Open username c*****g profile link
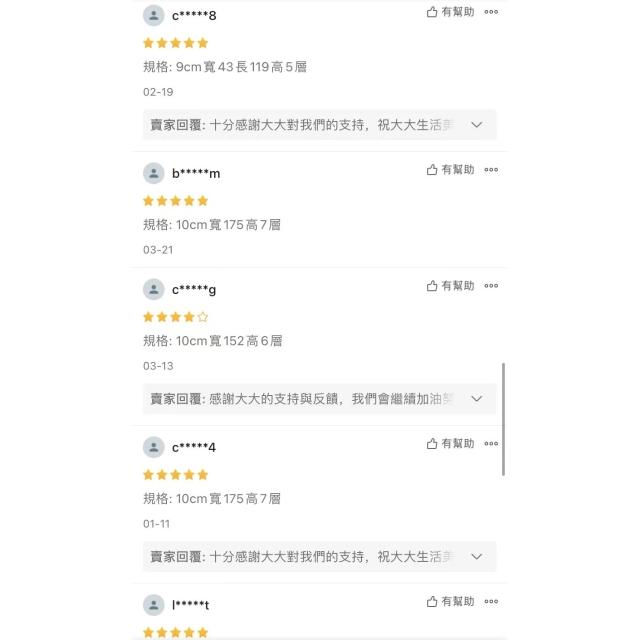640x640 pixels. click(194, 290)
